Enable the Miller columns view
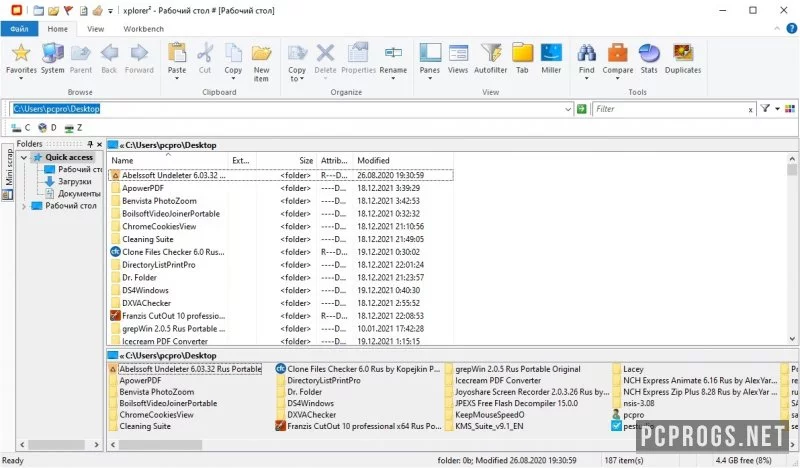Screen dimensions: 800x468 coord(551,60)
